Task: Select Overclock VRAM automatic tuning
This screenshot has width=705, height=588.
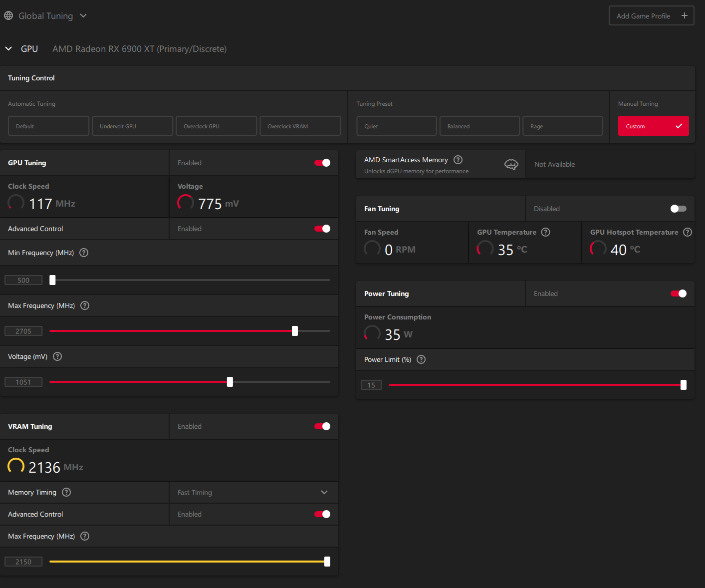Action: coord(300,126)
